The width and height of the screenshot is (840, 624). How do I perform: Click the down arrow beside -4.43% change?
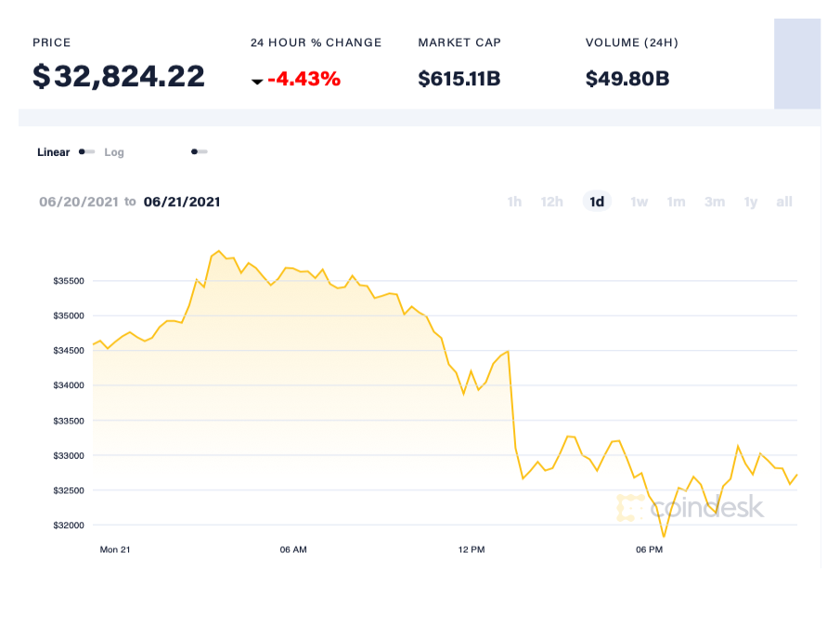point(257,82)
